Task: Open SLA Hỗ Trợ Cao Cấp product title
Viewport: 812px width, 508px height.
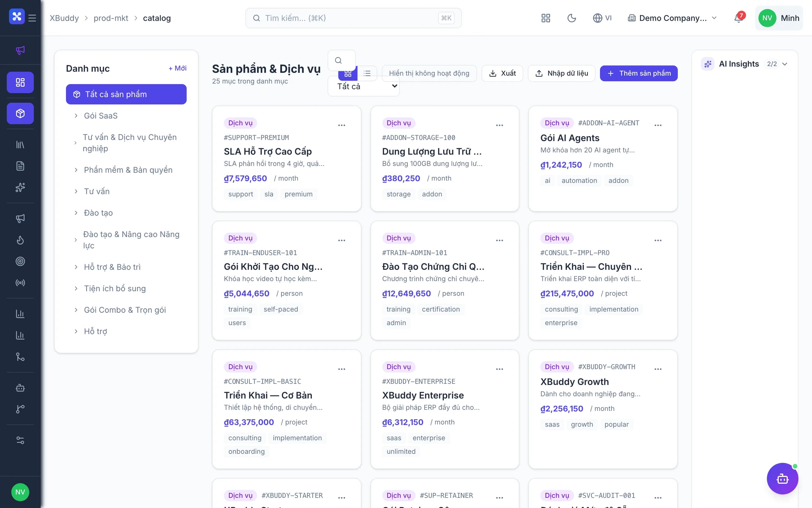Action: [x=268, y=152]
